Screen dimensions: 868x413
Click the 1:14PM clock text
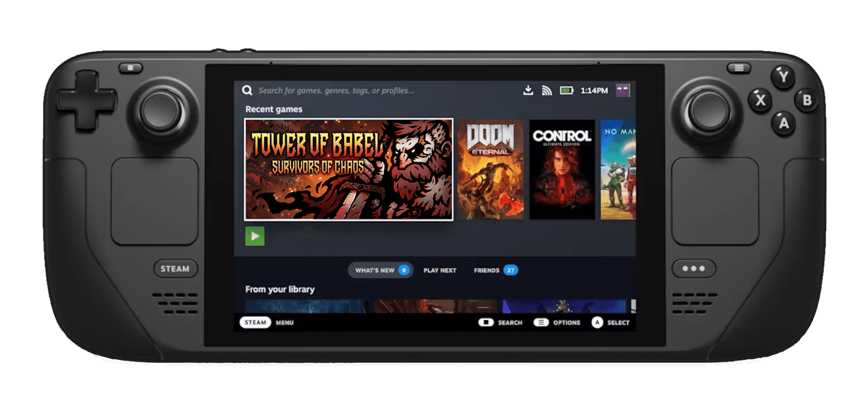tap(594, 91)
